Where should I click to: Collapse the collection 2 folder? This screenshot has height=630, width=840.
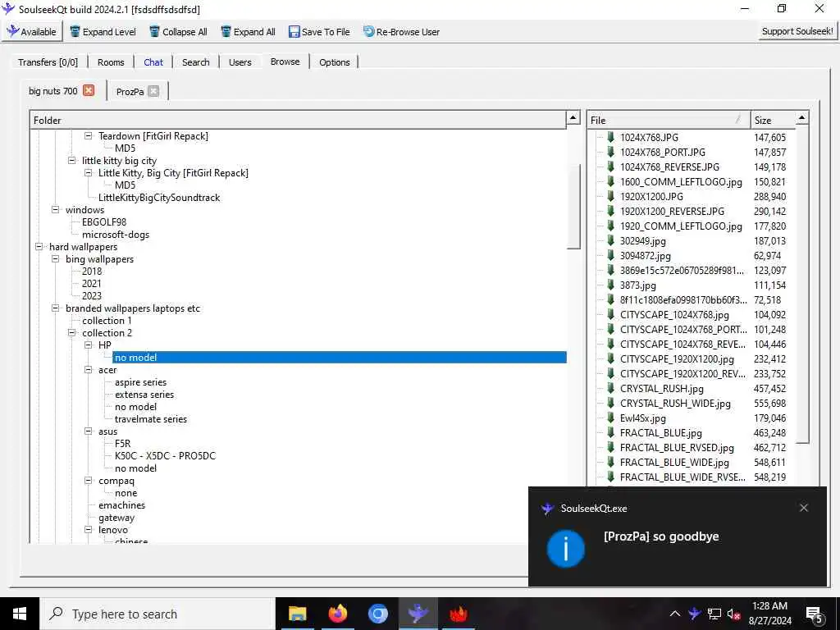(72, 333)
